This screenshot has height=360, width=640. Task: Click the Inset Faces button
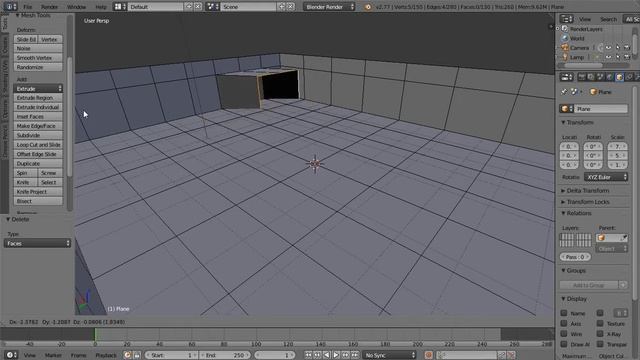[x=38, y=117]
